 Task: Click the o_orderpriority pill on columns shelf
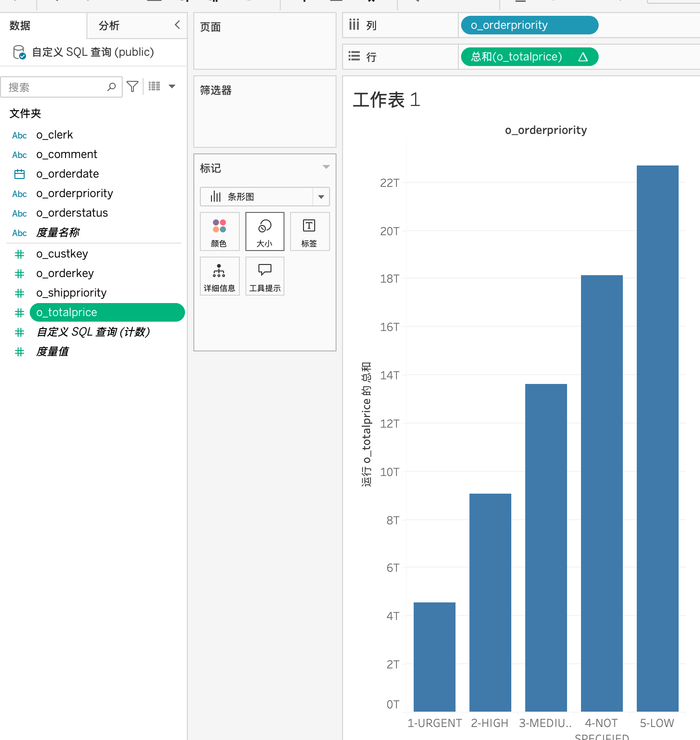click(529, 25)
